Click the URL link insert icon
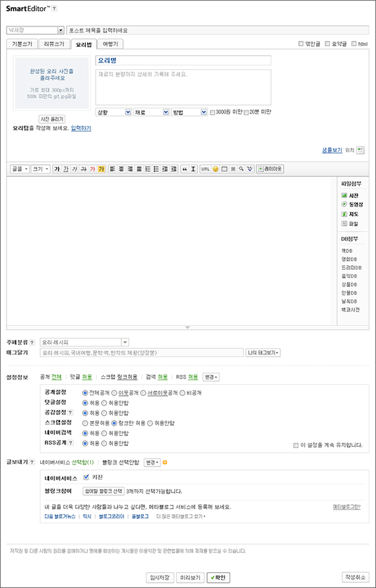 pos(205,169)
